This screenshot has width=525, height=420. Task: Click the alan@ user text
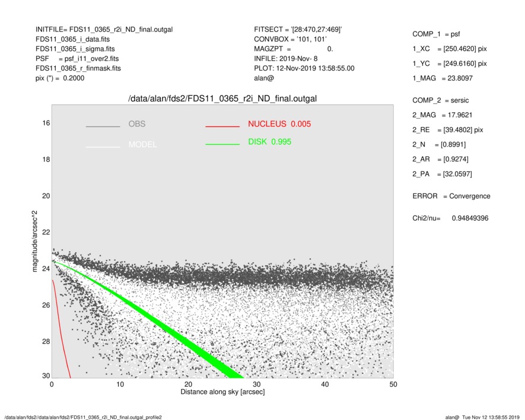click(x=264, y=78)
